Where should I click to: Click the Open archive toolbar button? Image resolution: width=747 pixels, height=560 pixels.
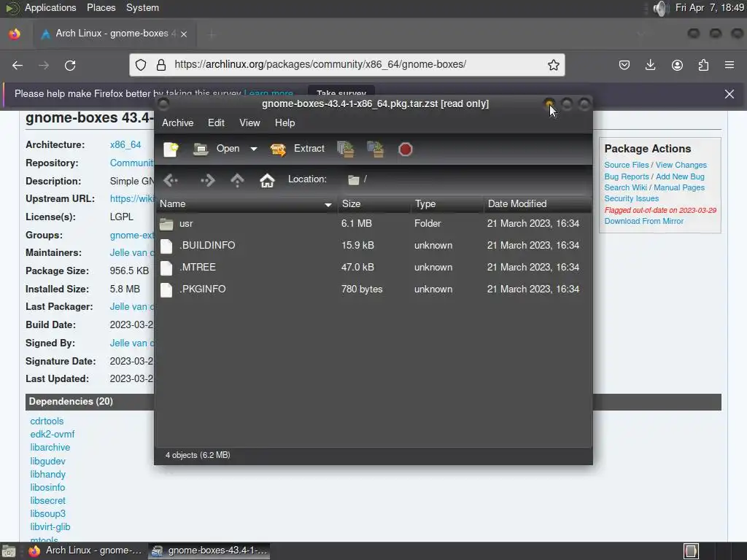[217, 149]
